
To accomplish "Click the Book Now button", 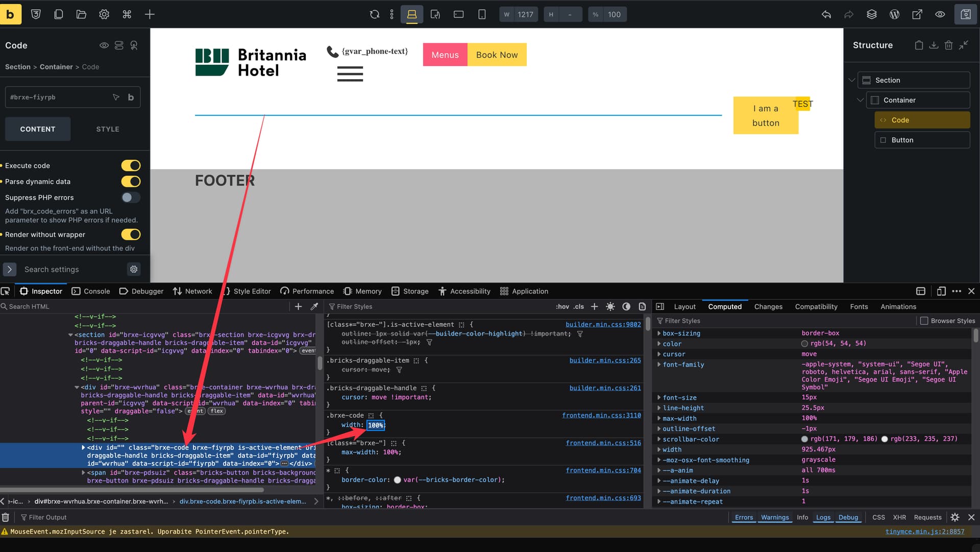I will tap(497, 55).
